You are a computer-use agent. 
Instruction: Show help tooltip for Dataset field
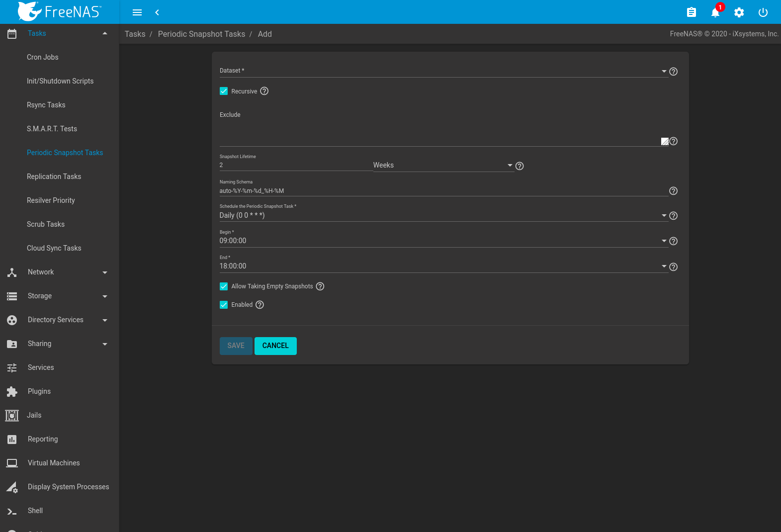(673, 72)
